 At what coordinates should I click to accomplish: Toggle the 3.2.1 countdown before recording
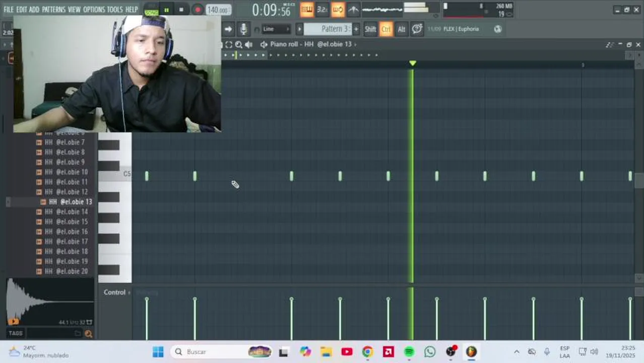point(322,10)
